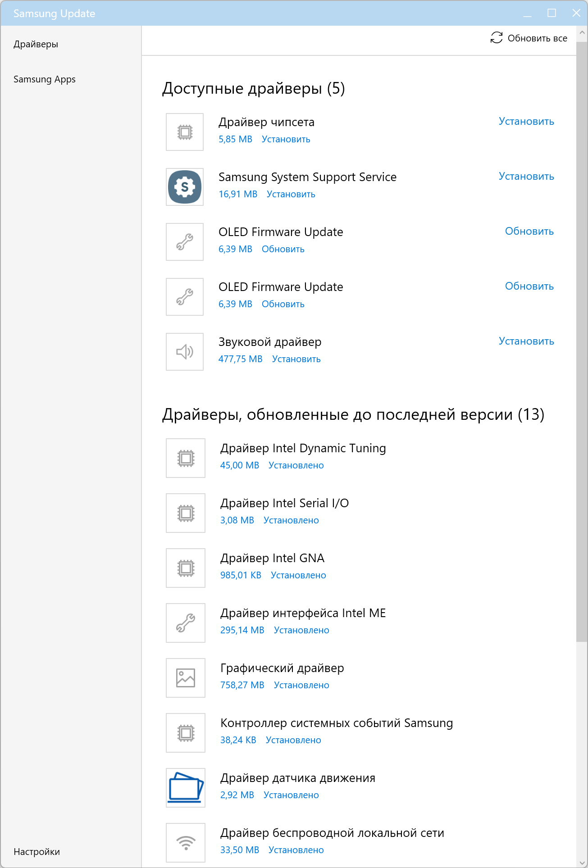Click the wireless LAN driver Wi-Fi icon
Viewport: 588px width, 868px height.
186,843
